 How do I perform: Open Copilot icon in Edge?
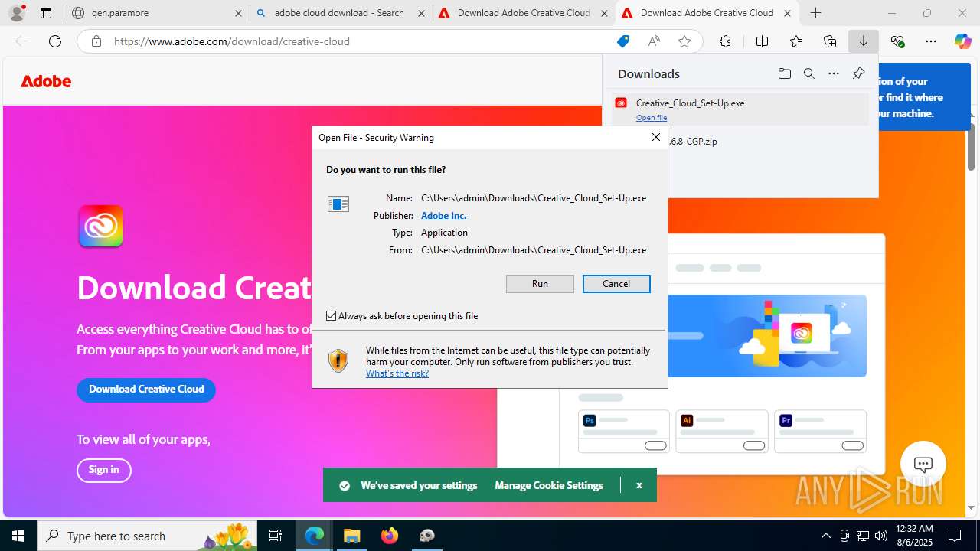click(962, 41)
